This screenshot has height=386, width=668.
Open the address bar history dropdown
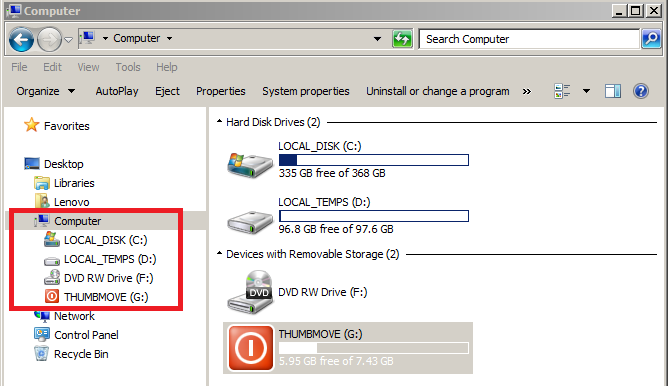(x=377, y=39)
